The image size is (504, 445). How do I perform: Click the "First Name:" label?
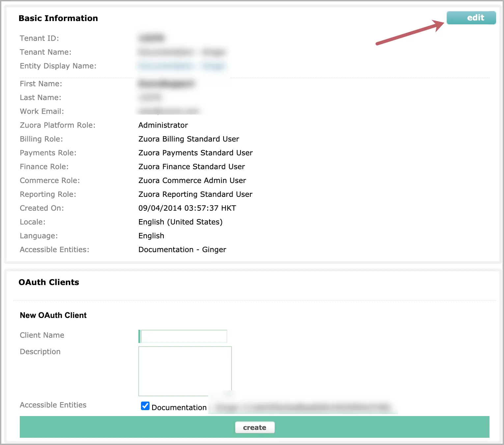(x=41, y=84)
